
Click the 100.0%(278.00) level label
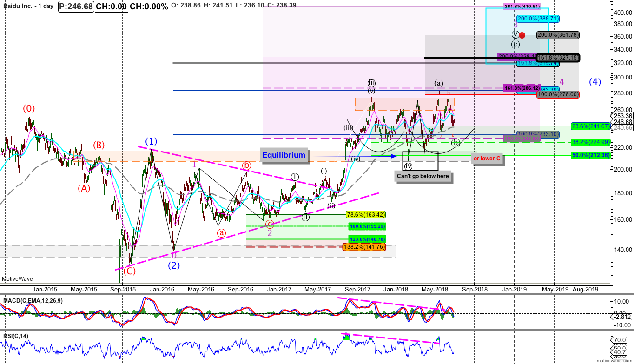[x=558, y=94]
